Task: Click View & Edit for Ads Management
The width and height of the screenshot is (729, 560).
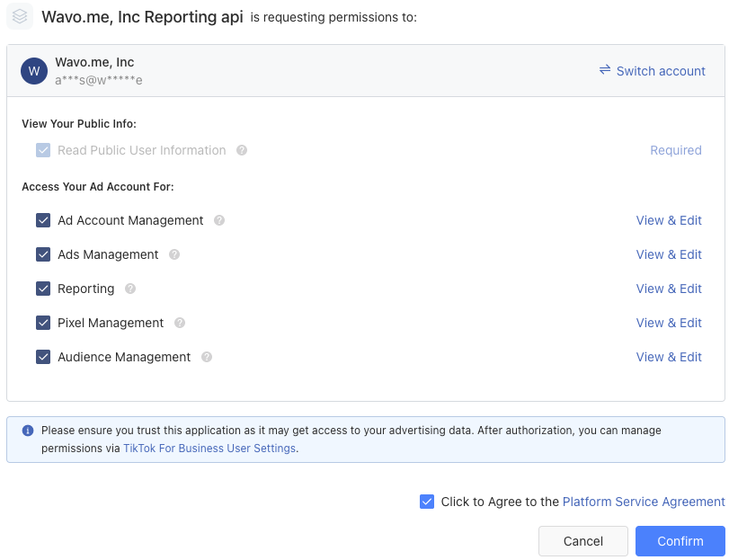Action: click(669, 254)
